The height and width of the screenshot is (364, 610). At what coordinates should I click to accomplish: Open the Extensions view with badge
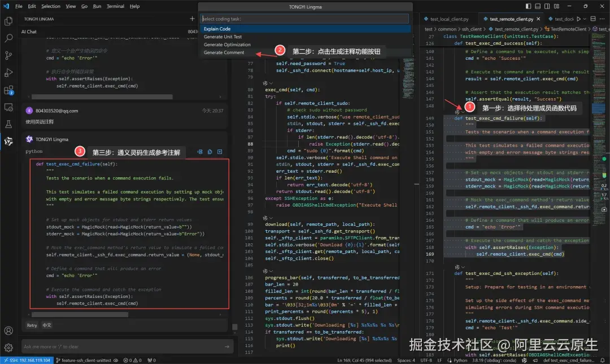pyautogui.click(x=8, y=90)
